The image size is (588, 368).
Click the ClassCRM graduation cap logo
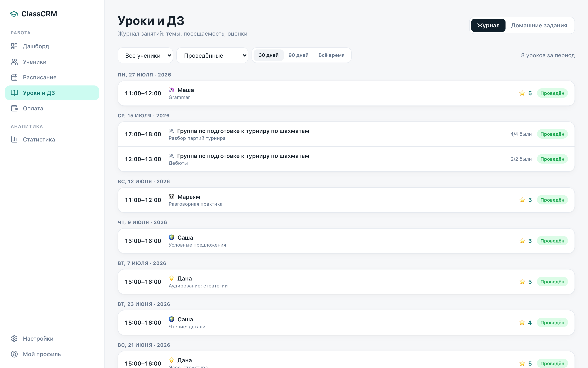(x=14, y=14)
